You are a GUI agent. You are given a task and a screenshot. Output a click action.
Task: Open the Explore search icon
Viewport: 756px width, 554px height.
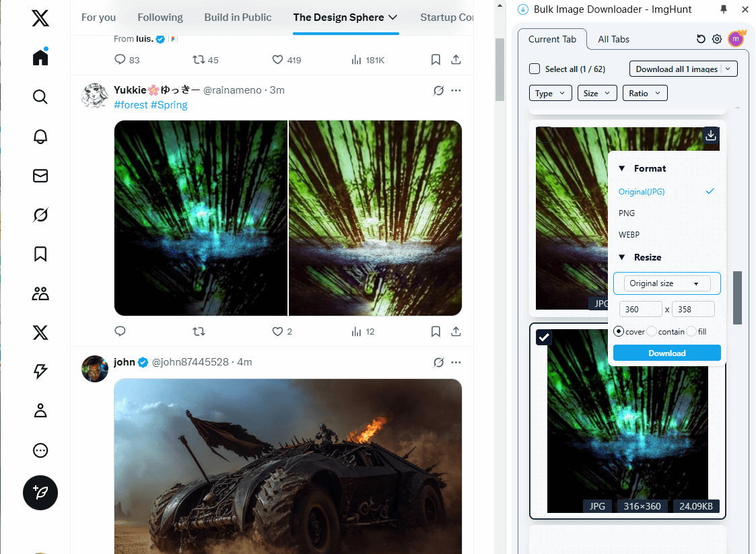pyautogui.click(x=40, y=96)
